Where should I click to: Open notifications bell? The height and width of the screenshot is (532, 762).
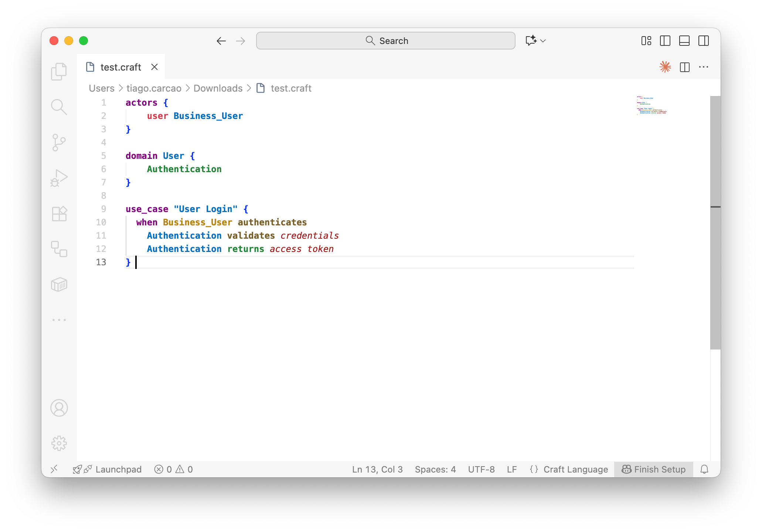[x=704, y=469]
